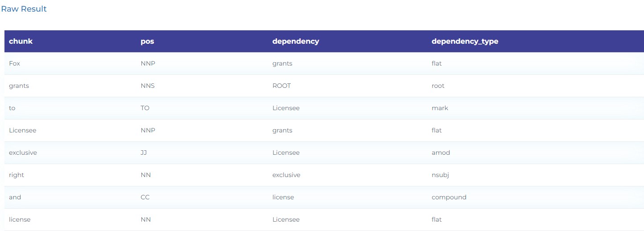Open the Raw Result link
Viewport: 644px width, 231px height.
pos(24,9)
